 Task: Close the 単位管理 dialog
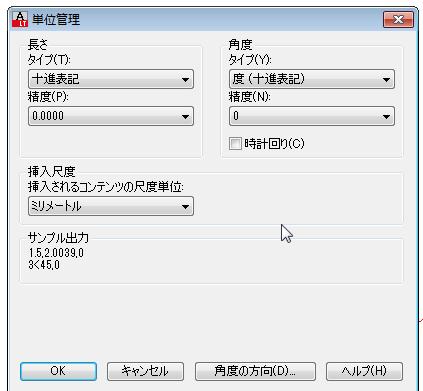click(x=398, y=19)
